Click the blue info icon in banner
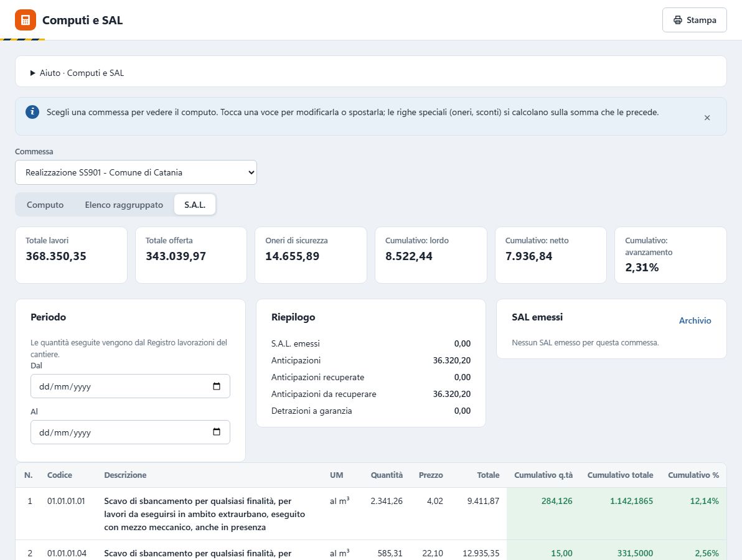 (x=32, y=112)
